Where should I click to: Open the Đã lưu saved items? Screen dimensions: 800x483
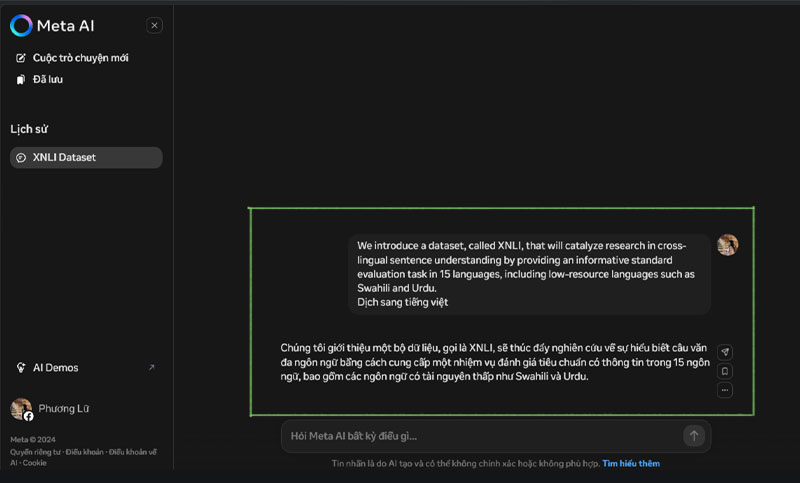click(47, 79)
